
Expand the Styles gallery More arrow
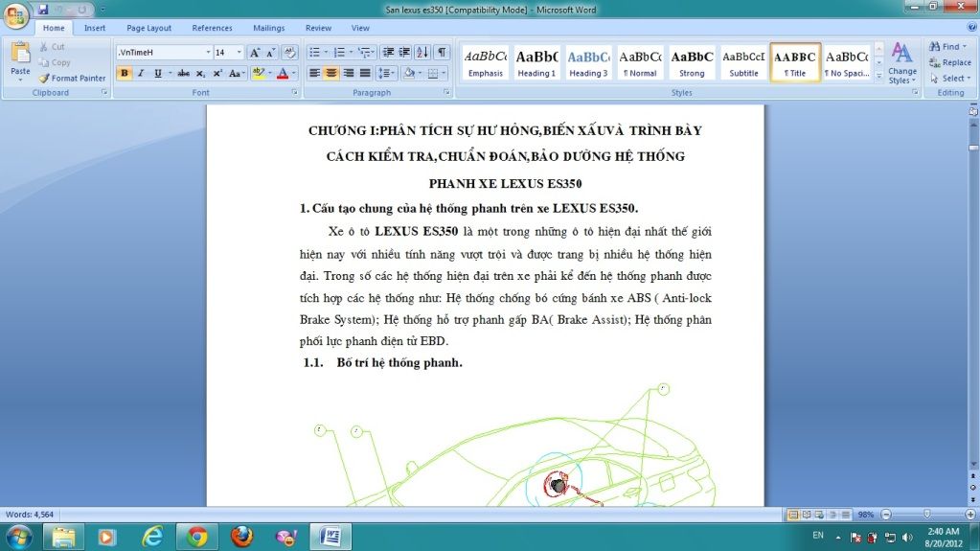coord(877,77)
